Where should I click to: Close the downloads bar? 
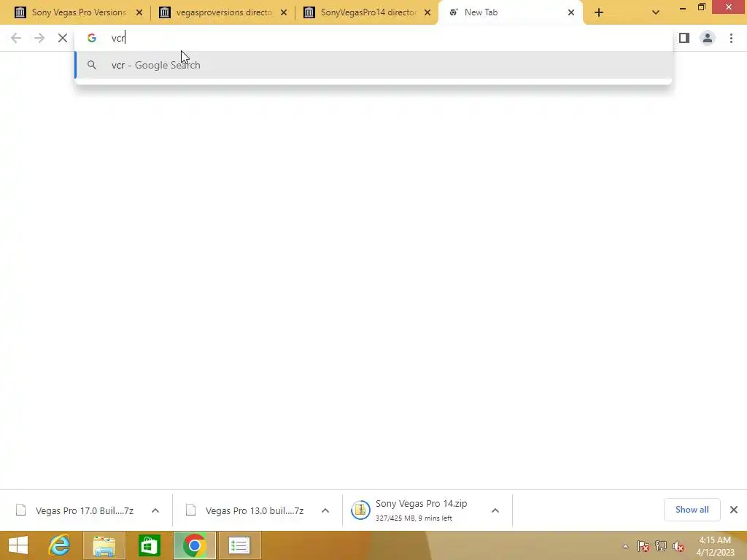point(734,510)
